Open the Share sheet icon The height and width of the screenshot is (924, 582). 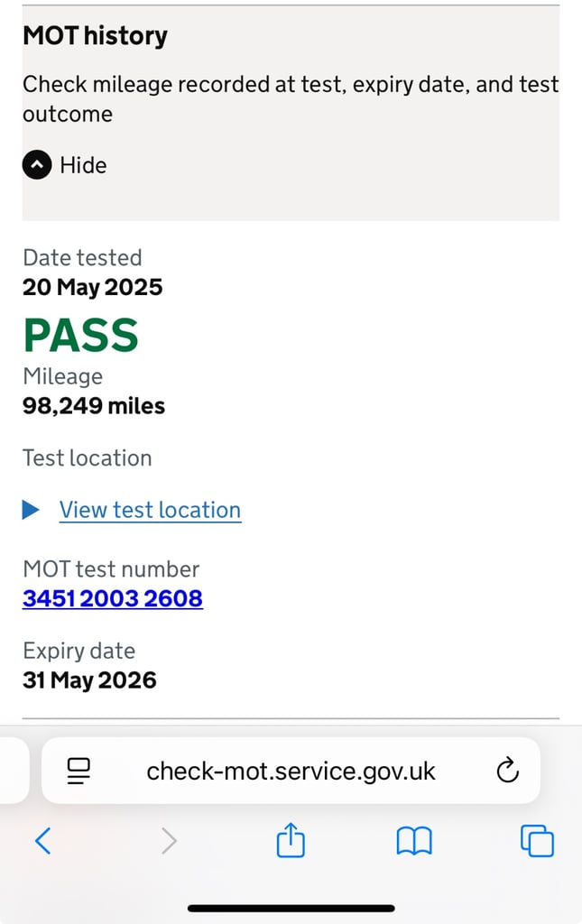[291, 840]
